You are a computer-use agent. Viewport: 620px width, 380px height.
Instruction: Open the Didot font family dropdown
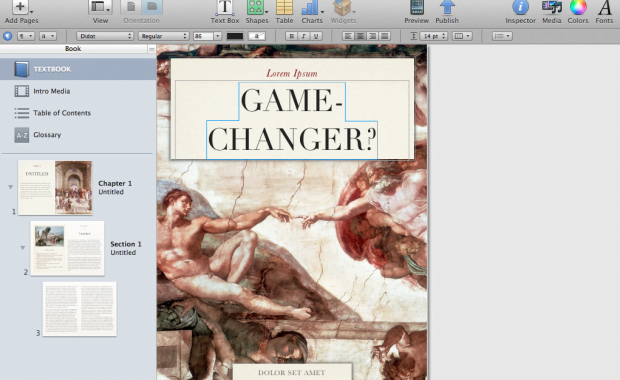click(x=105, y=36)
